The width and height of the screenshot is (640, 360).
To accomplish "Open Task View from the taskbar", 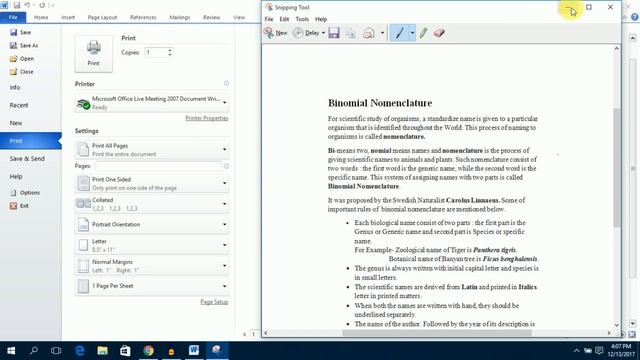I will point(56,351).
